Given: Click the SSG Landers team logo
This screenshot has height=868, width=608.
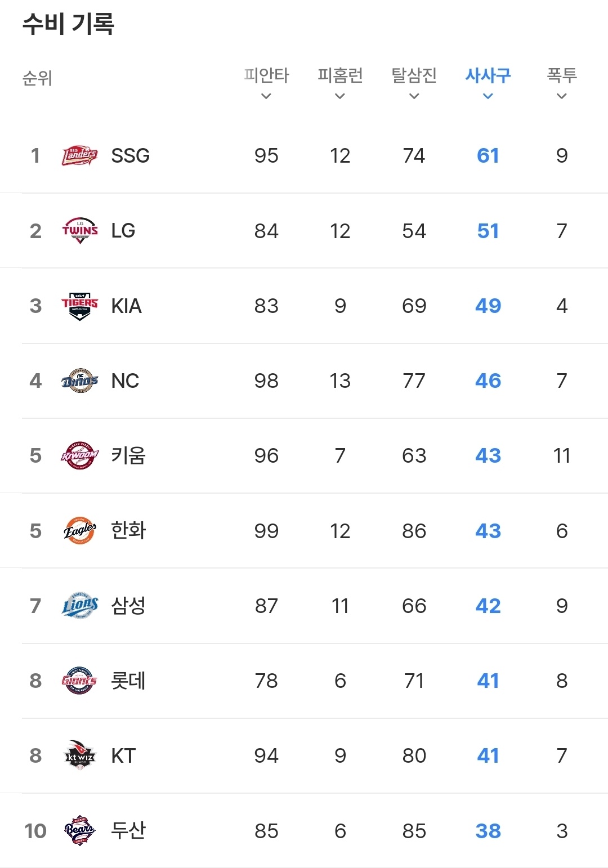Looking at the screenshot, I should pos(79,155).
